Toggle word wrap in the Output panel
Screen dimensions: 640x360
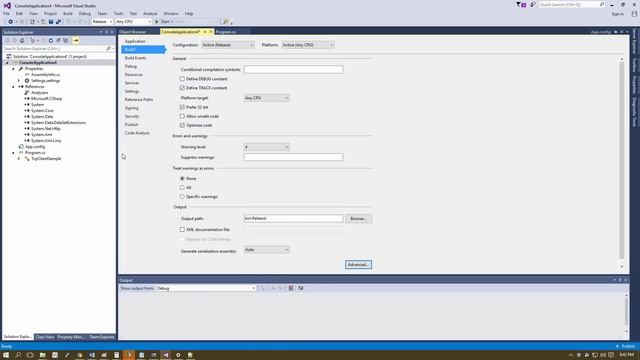point(300,288)
